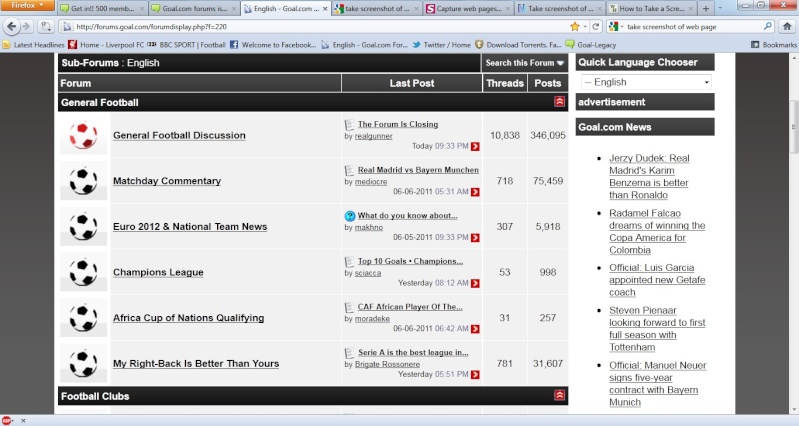
Task: Open the Goal-Legacy bookmark
Action: [591, 45]
